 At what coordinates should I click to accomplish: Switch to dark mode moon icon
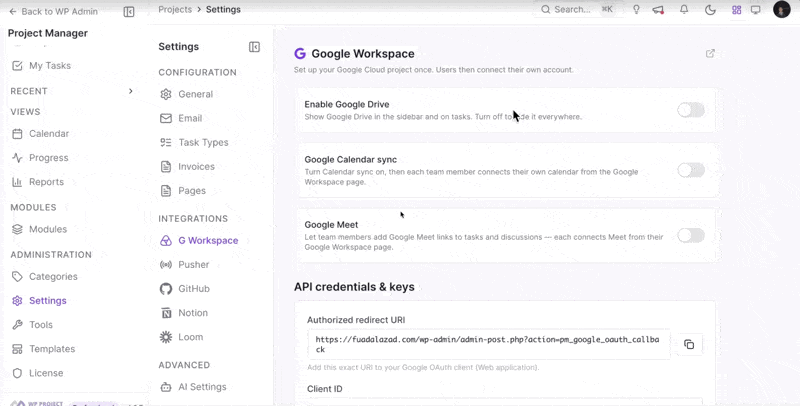point(710,10)
